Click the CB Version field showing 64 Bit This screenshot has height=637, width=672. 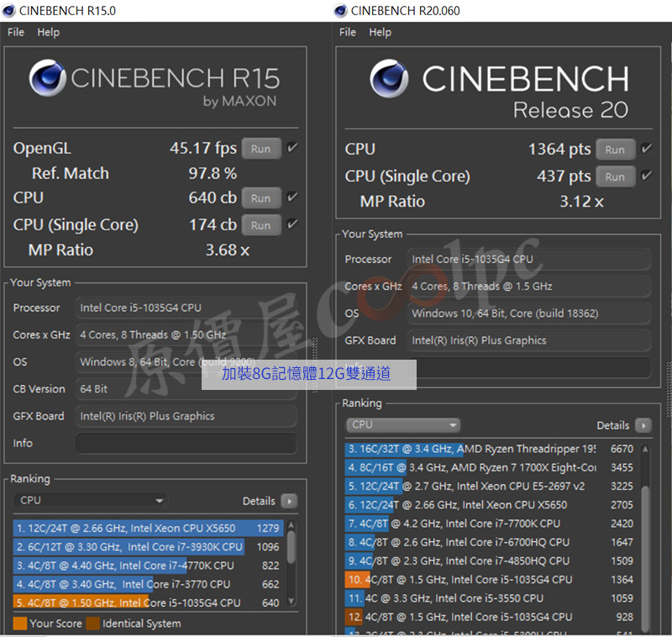186,389
